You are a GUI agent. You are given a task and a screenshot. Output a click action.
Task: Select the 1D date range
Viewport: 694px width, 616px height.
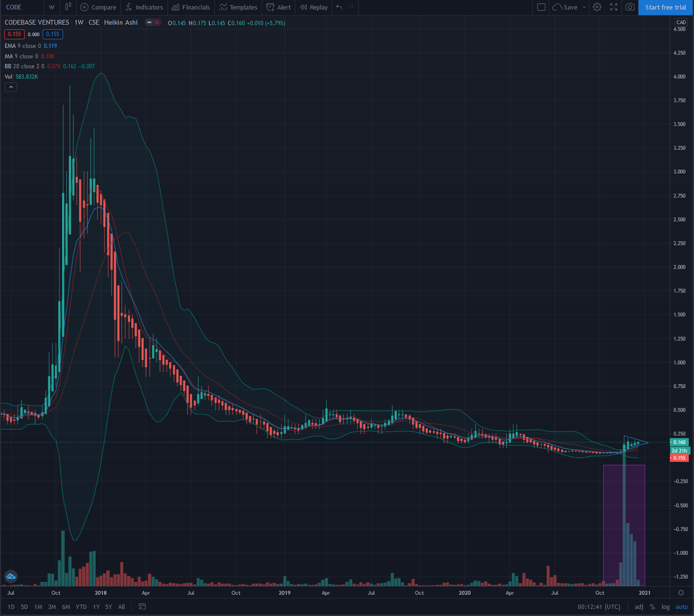tap(11, 607)
